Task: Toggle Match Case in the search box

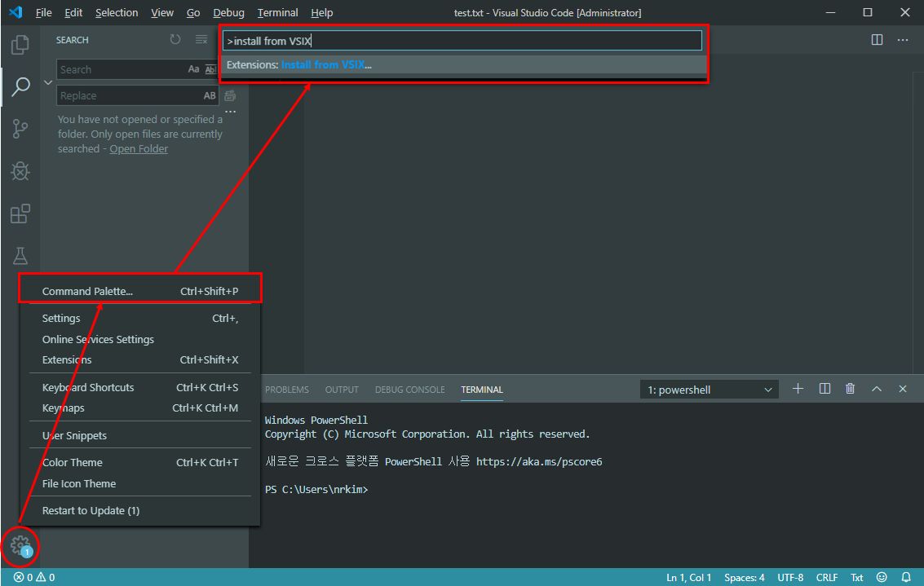Action: click(x=192, y=69)
